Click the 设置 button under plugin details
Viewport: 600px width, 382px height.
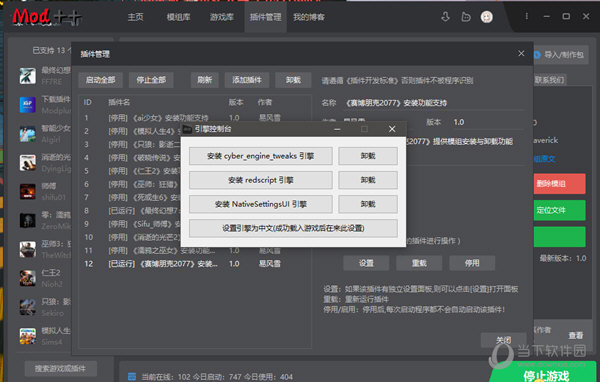tap(366, 263)
